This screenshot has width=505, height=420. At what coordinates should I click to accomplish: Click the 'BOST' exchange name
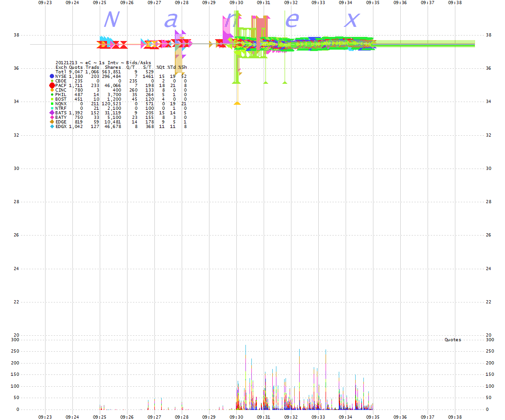coord(61,99)
